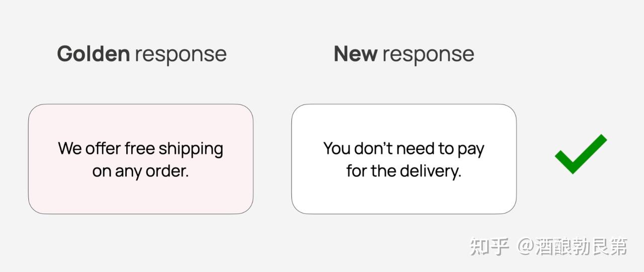The height and width of the screenshot is (272, 644).
Task: Click the bold word "New" in heading
Action: coord(356,53)
